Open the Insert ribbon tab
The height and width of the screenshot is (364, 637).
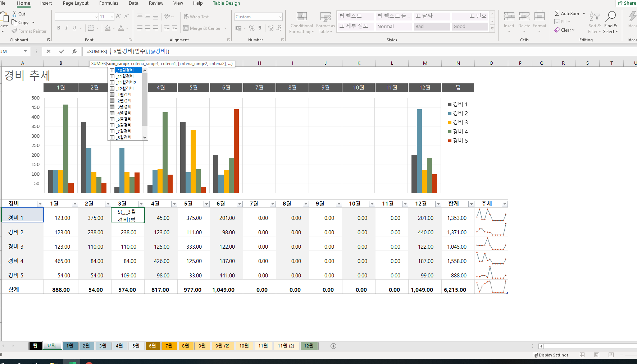point(46,3)
